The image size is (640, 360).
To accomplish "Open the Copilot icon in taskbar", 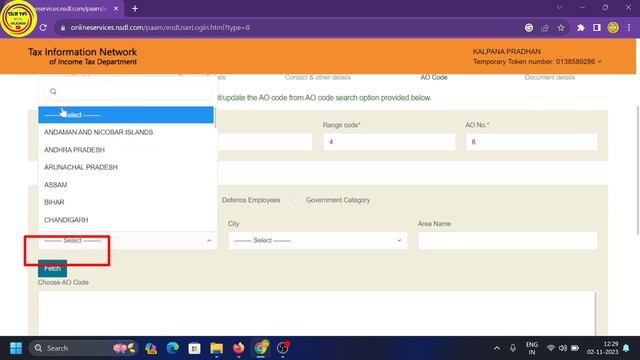I will coord(151,348).
